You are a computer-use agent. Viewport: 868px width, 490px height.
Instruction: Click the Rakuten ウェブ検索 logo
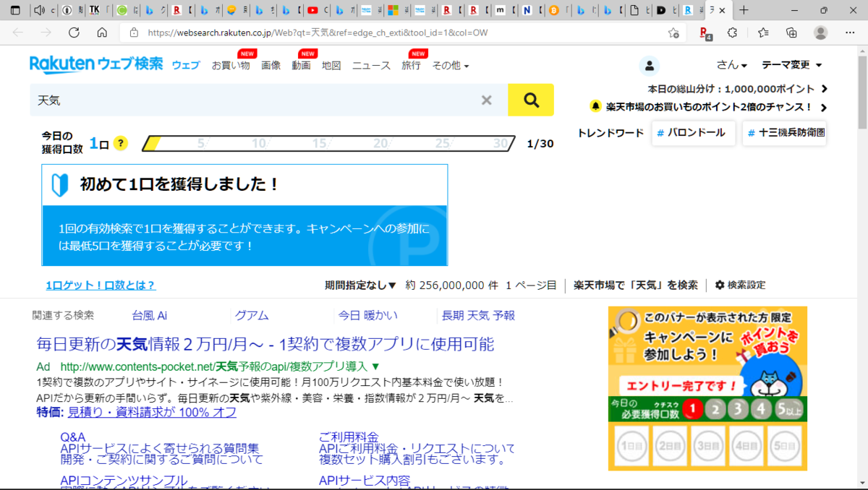coord(96,64)
